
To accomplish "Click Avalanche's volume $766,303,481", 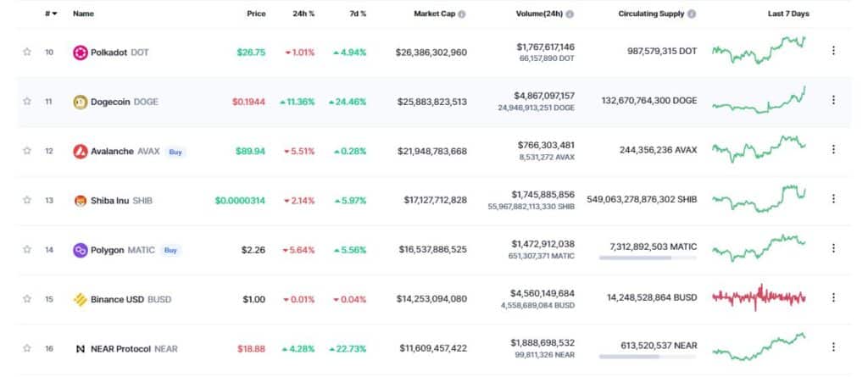I will pos(547,145).
